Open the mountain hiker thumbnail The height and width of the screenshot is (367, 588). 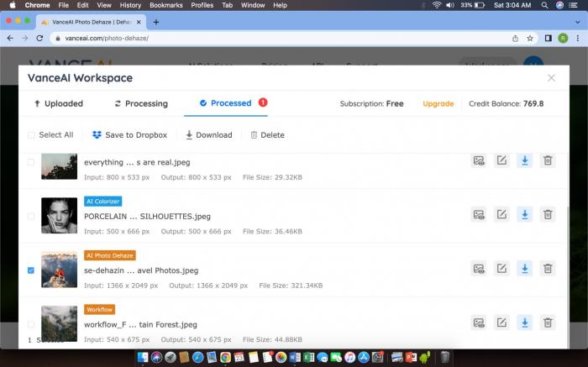click(x=60, y=270)
